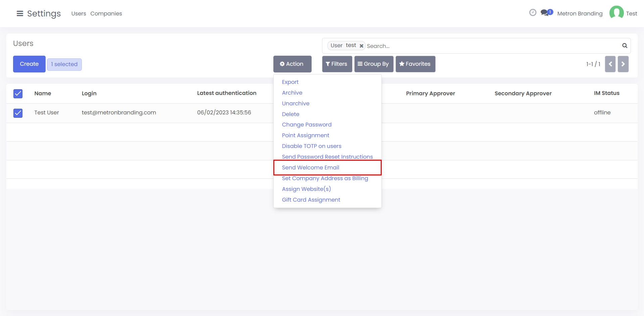The height and width of the screenshot is (316, 644).
Task: Open the conversations chat bubble icon
Action: click(545, 13)
